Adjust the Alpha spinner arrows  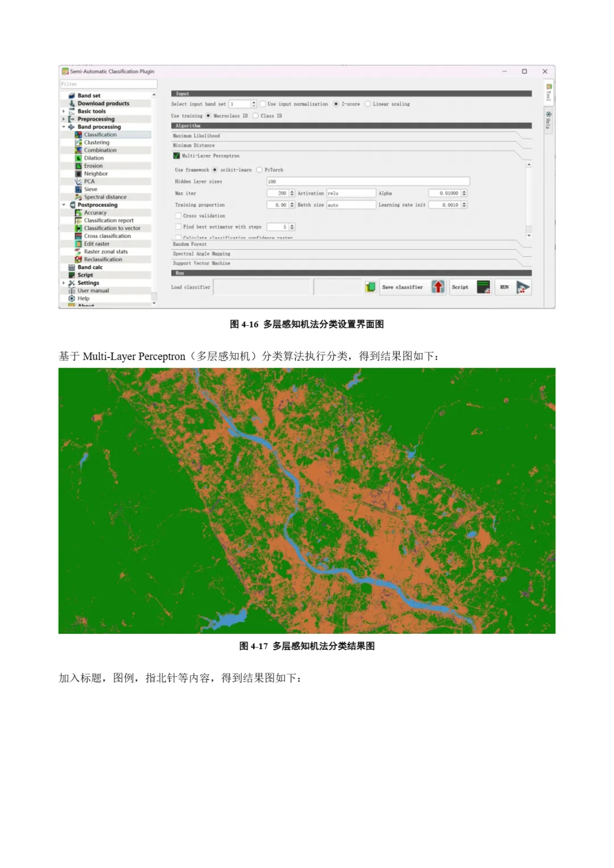(x=464, y=193)
